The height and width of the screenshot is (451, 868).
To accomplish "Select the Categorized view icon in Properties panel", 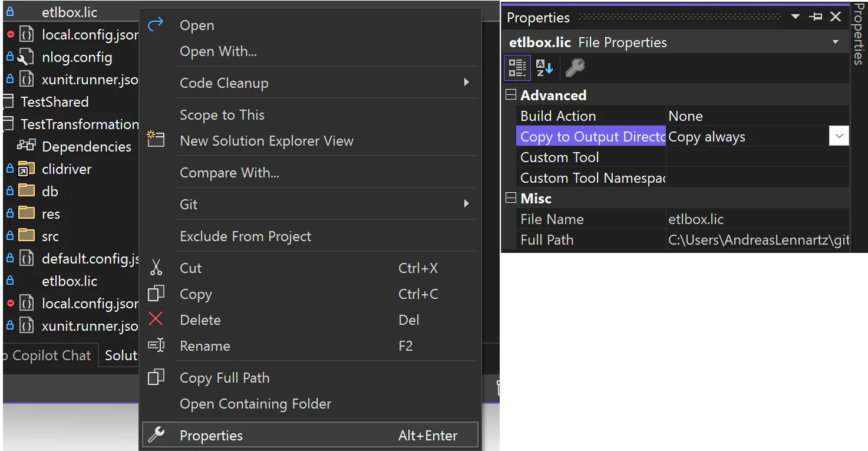I will point(517,67).
